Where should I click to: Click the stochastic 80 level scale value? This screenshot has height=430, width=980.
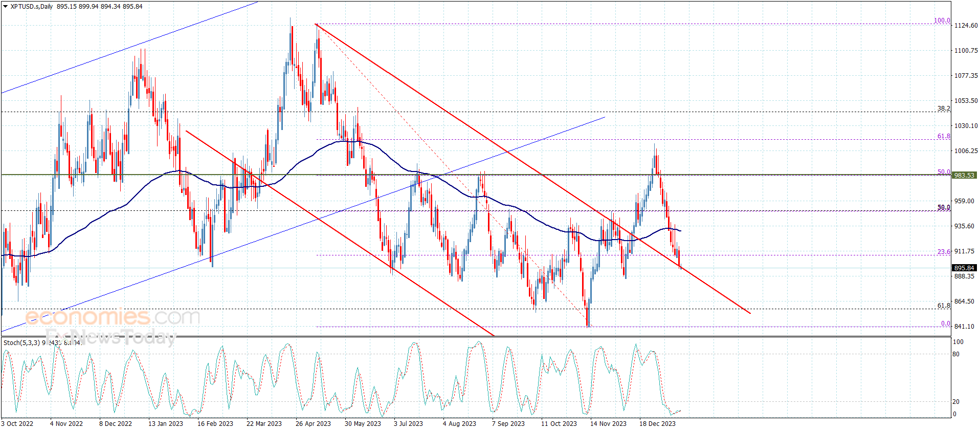click(956, 354)
